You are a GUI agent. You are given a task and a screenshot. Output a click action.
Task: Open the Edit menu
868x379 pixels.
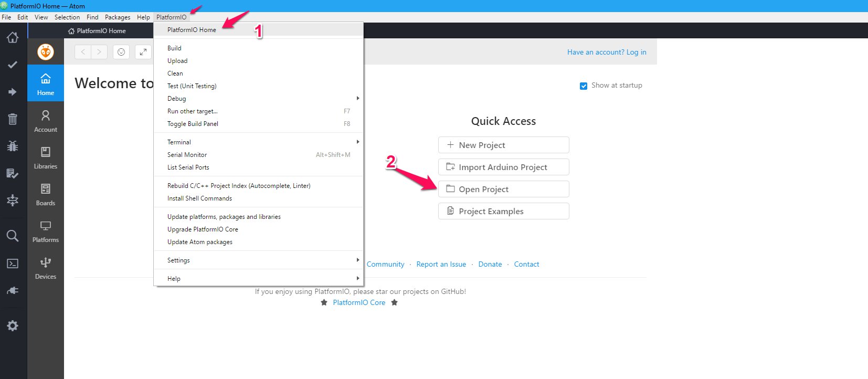tap(23, 17)
